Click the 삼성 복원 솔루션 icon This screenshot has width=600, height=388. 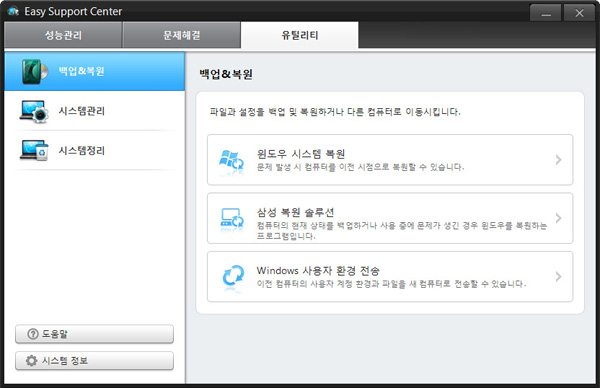232,218
